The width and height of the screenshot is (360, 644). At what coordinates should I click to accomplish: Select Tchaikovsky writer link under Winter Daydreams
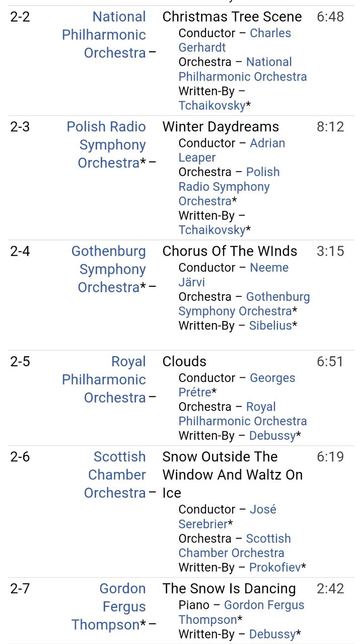(x=212, y=230)
